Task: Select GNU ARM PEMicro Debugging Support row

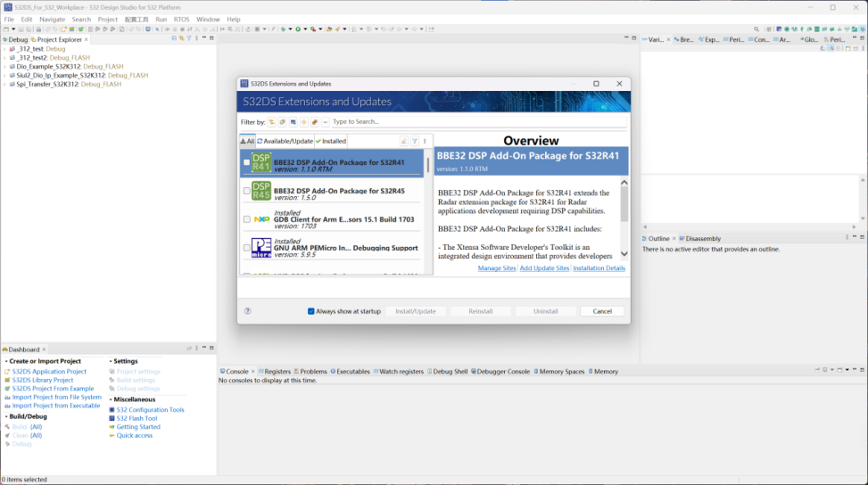Action: (332, 248)
